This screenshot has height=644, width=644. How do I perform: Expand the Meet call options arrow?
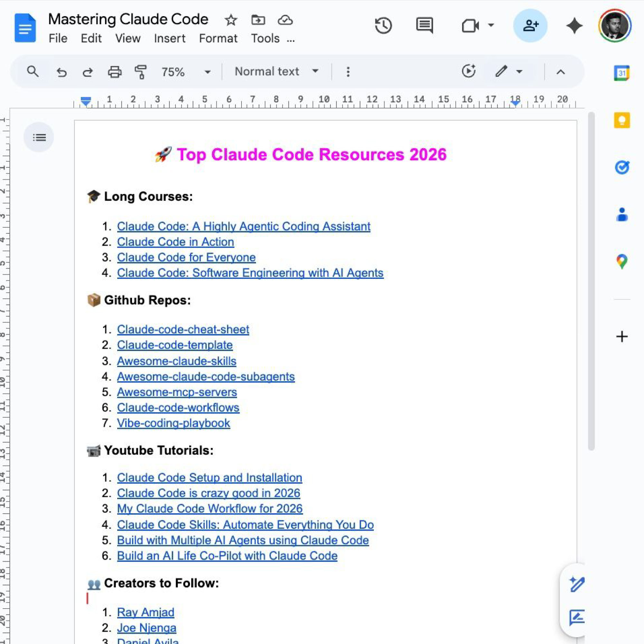pos(491,25)
